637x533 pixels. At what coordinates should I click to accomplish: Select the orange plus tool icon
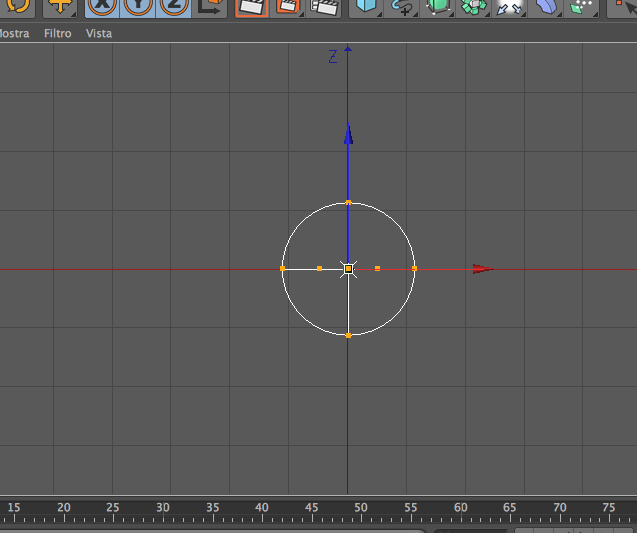pyautogui.click(x=60, y=6)
